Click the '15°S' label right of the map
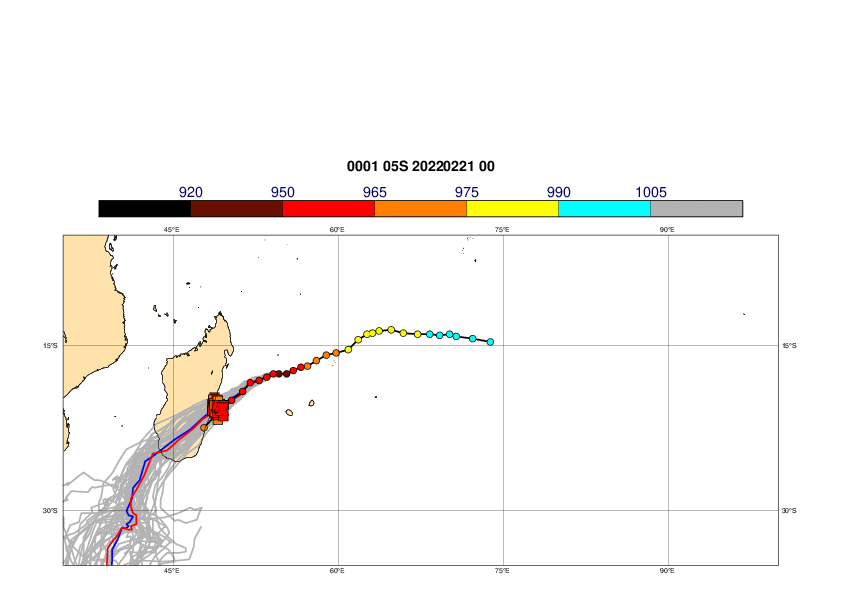The height and width of the screenshot is (596, 842). 789,346
